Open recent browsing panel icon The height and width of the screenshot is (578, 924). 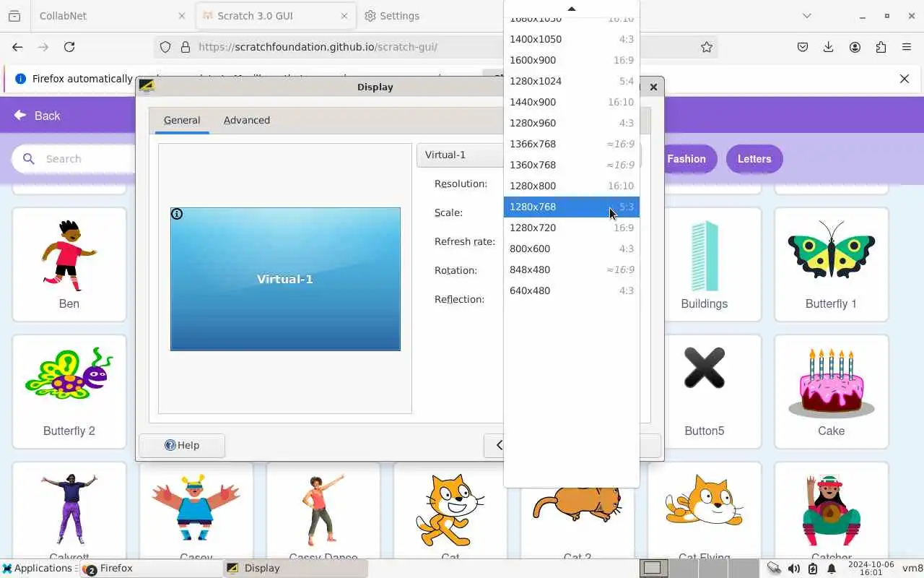(x=14, y=16)
